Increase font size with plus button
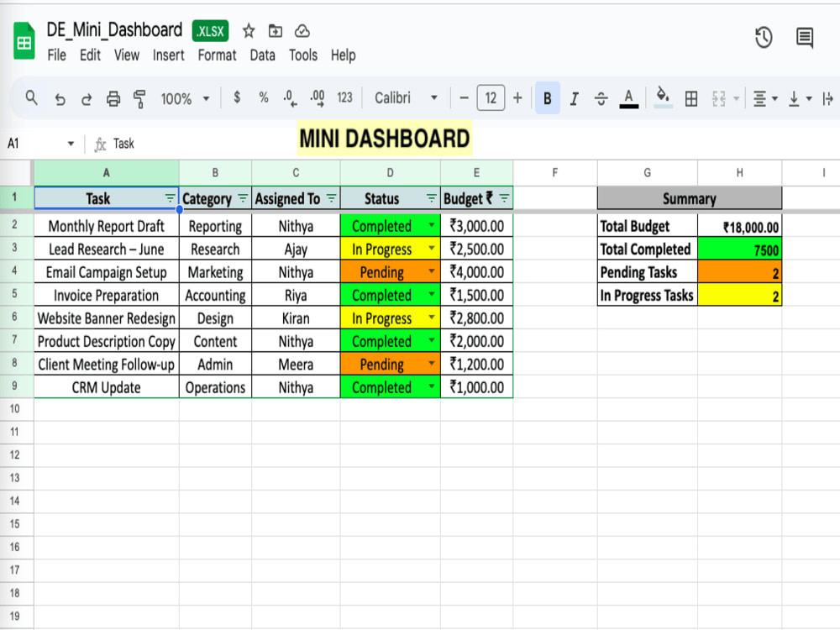This screenshot has height=630, width=840. (x=517, y=98)
